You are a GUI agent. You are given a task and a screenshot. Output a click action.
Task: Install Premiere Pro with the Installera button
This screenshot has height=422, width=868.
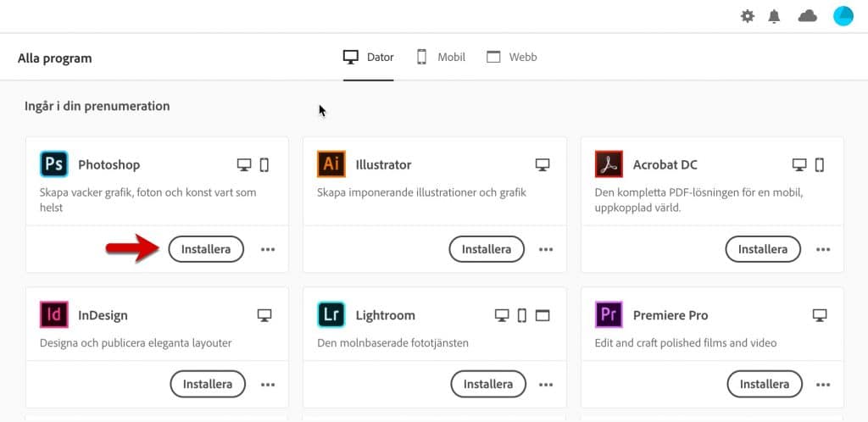tap(765, 384)
